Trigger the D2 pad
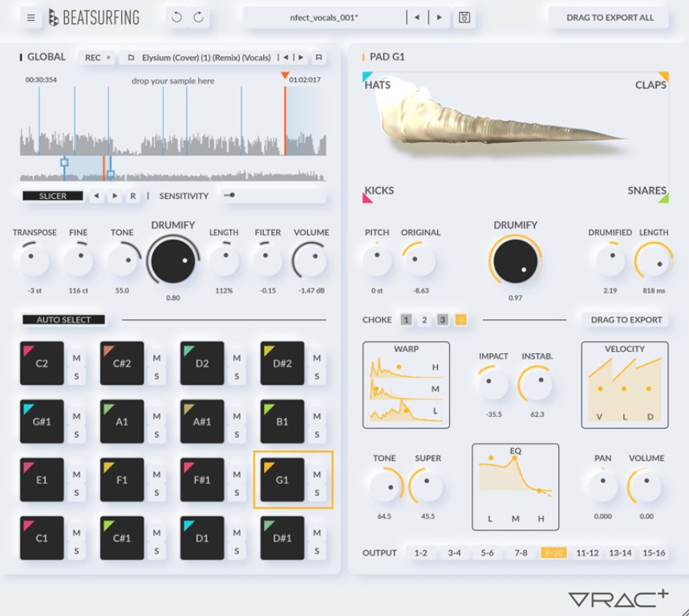The image size is (689, 616). tap(202, 363)
